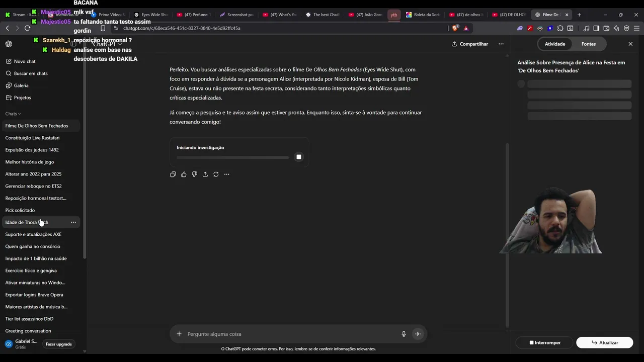Screen dimensions: 644x362
Task: Switch to the Prime Video browser tab
Action: coord(107,15)
